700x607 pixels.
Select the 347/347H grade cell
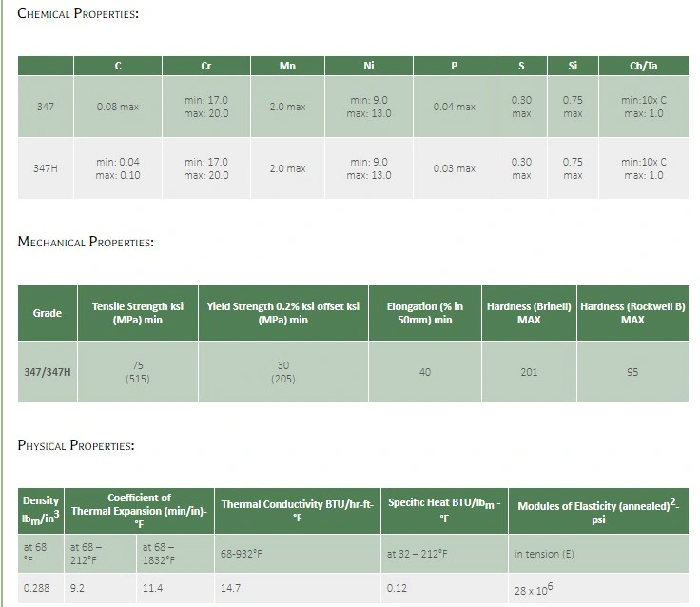pos(48,372)
